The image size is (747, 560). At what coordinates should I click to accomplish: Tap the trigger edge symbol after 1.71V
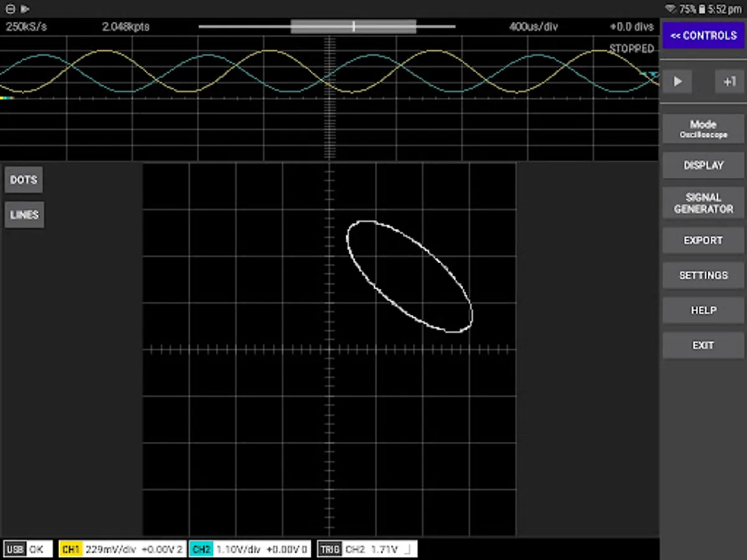point(408,549)
